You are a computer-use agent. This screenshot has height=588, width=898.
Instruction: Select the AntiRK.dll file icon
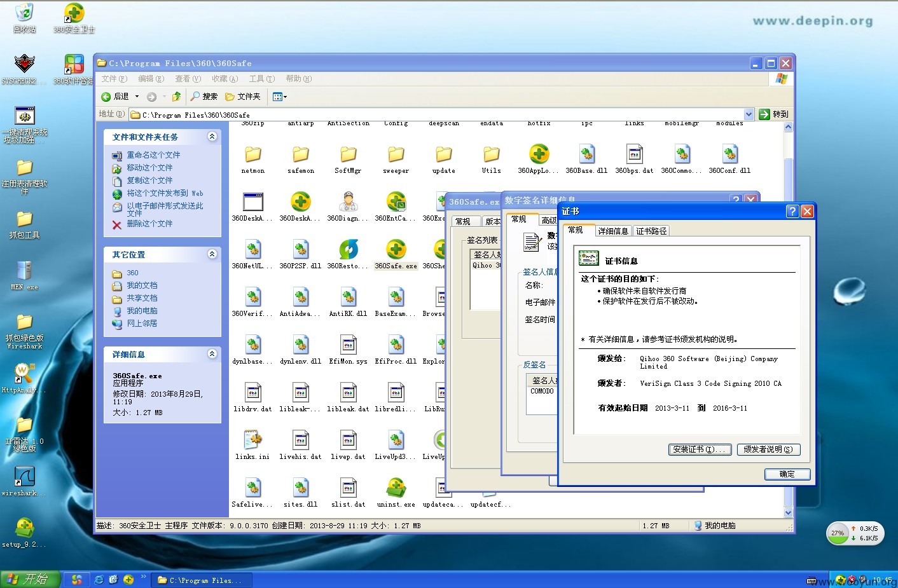pos(348,297)
